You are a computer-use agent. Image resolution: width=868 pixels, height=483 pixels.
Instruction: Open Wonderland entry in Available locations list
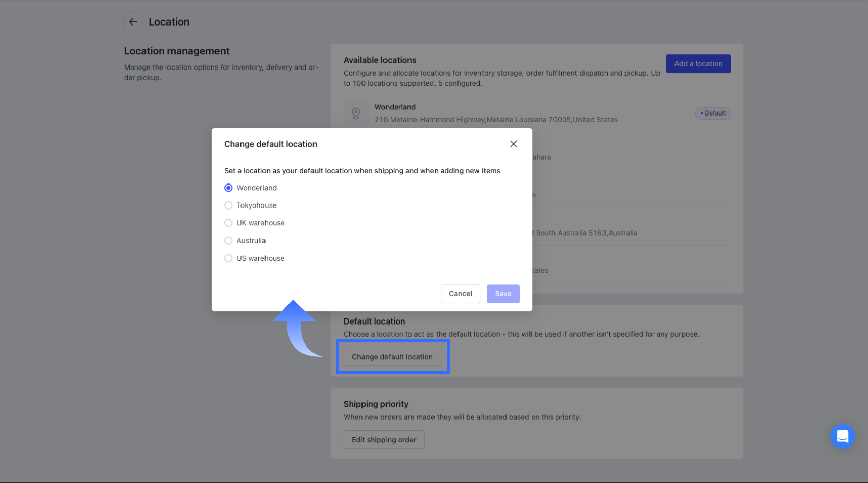click(x=395, y=107)
